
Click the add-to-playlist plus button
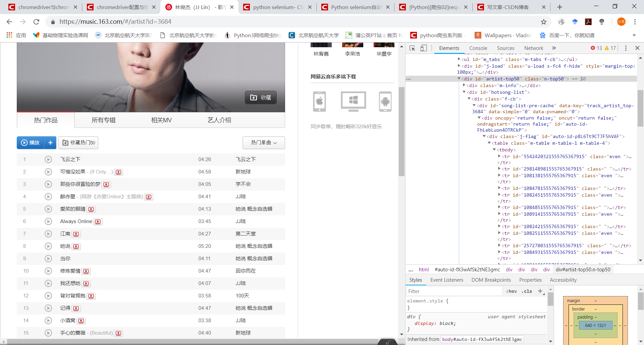[x=50, y=143]
